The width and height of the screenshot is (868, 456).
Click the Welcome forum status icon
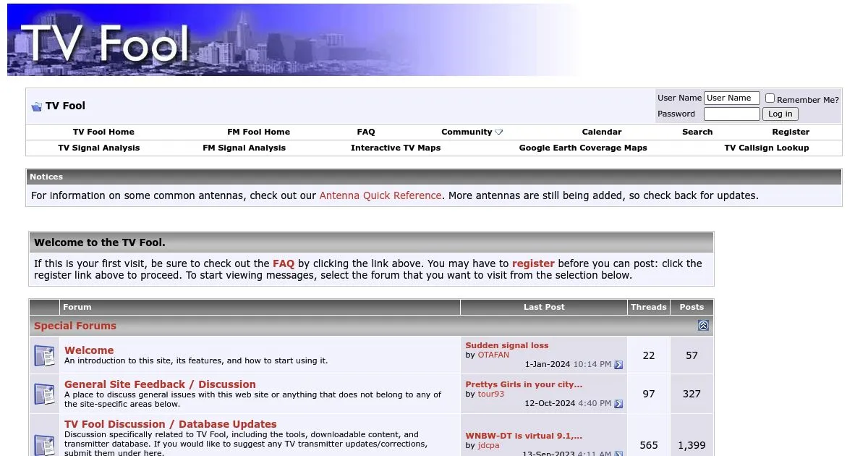click(44, 355)
